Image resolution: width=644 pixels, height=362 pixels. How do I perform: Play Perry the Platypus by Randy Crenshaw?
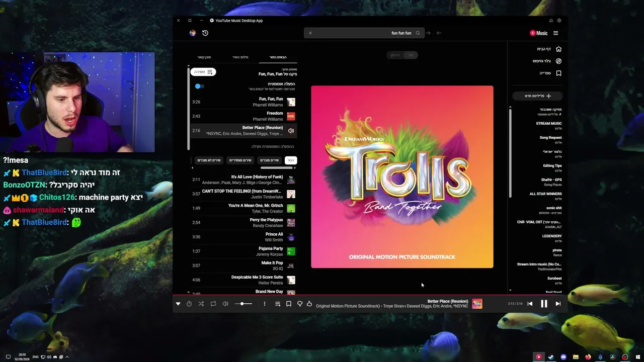pyautogui.click(x=244, y=223)
